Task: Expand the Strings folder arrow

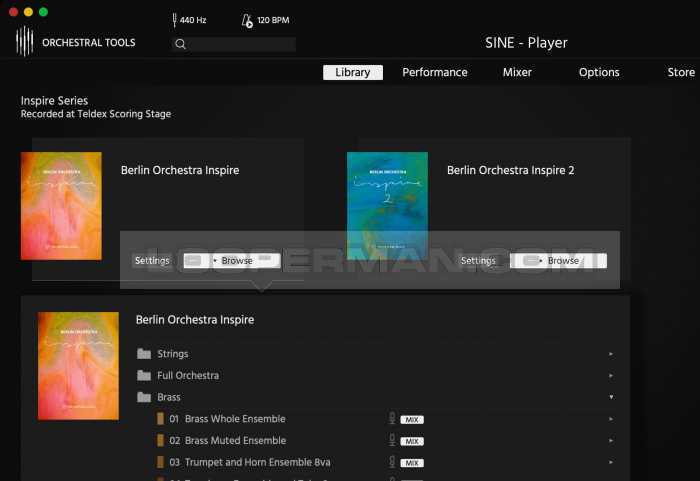Action: click(611, 354)
